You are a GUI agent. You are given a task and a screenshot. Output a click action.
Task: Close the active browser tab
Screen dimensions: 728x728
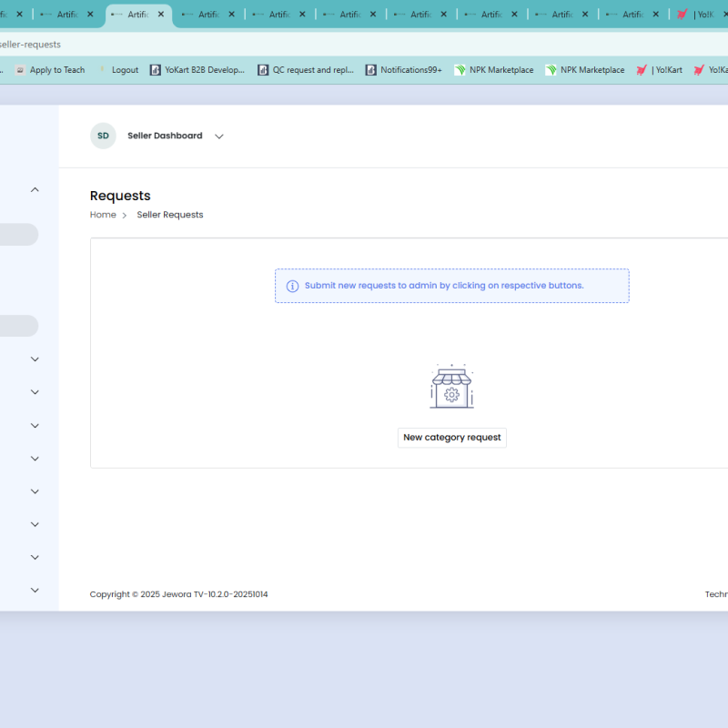(x=161, y=15)
